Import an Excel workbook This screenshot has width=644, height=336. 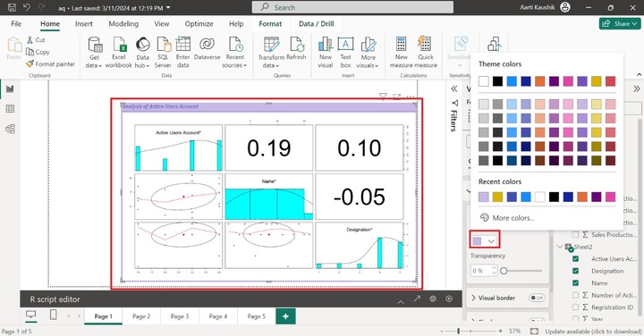(x=119, y=52)
